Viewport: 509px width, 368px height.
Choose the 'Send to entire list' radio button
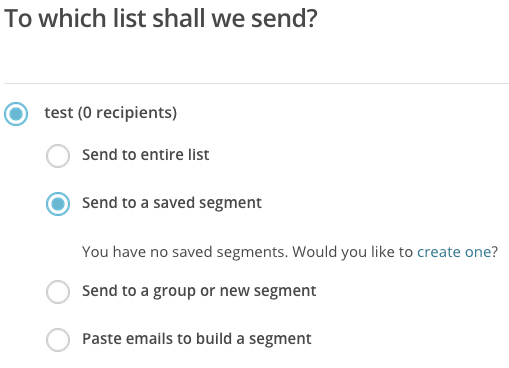click(58, 156)
